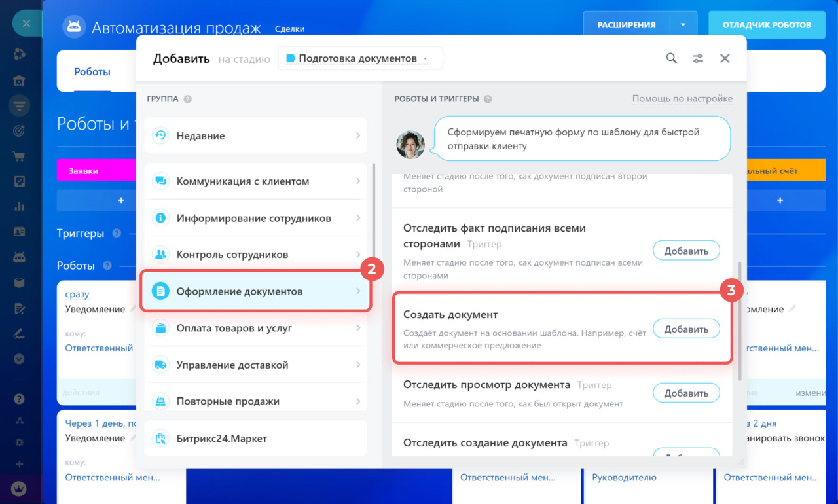Expand the Недавние group
838x504 pixels.
tap(255, 135)
